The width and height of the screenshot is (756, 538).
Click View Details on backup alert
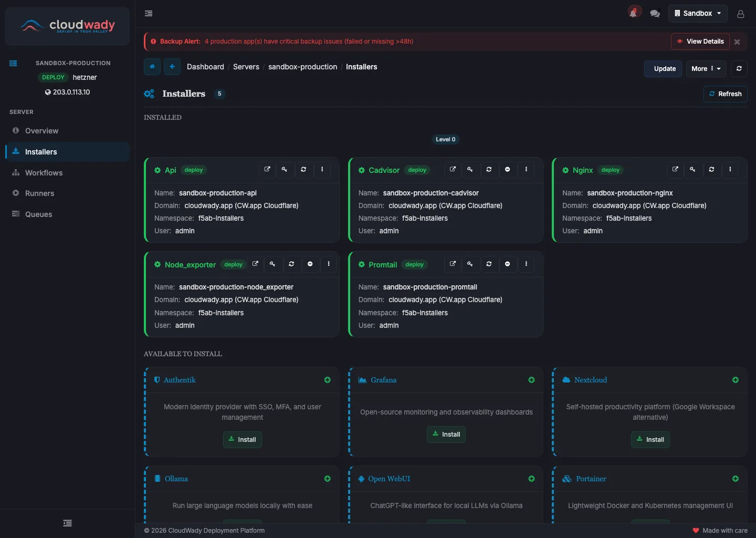700,42
